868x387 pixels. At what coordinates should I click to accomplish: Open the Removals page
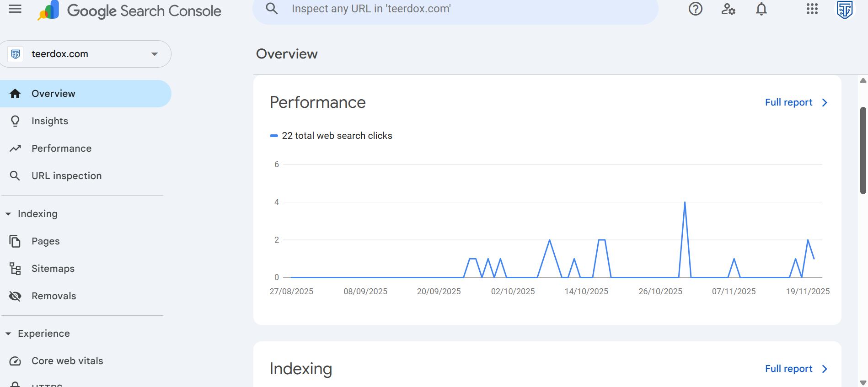[54, 296]
